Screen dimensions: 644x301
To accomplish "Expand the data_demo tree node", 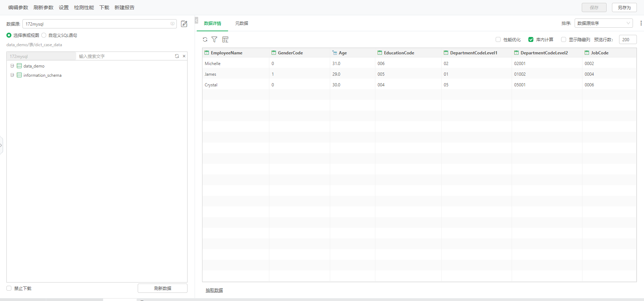I will (x=12, y=66).
